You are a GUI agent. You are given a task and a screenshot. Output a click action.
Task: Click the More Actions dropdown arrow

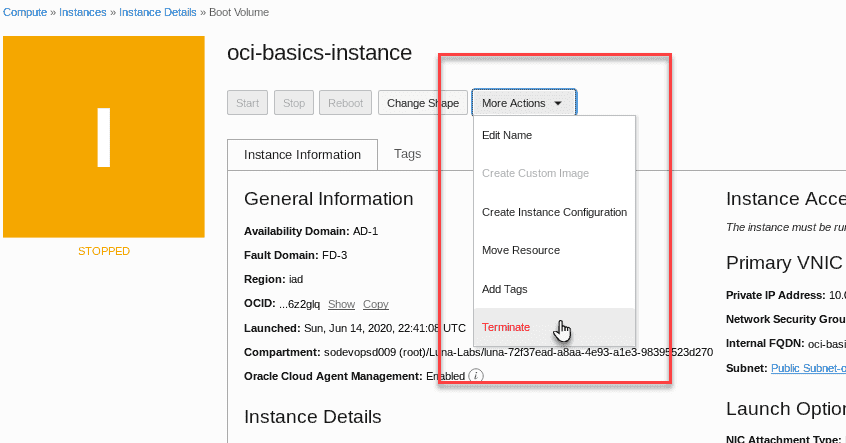[x=558, y=103]
